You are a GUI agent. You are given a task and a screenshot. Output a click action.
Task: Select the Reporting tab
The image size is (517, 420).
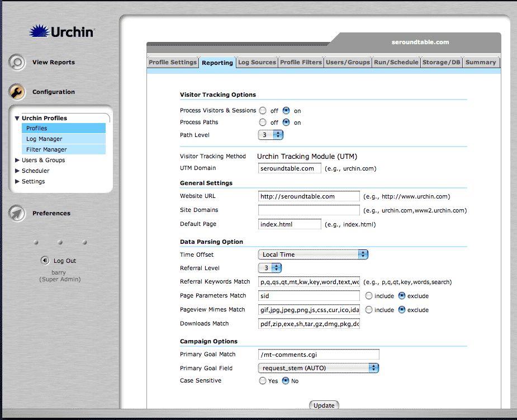click(x=217, y=63)
